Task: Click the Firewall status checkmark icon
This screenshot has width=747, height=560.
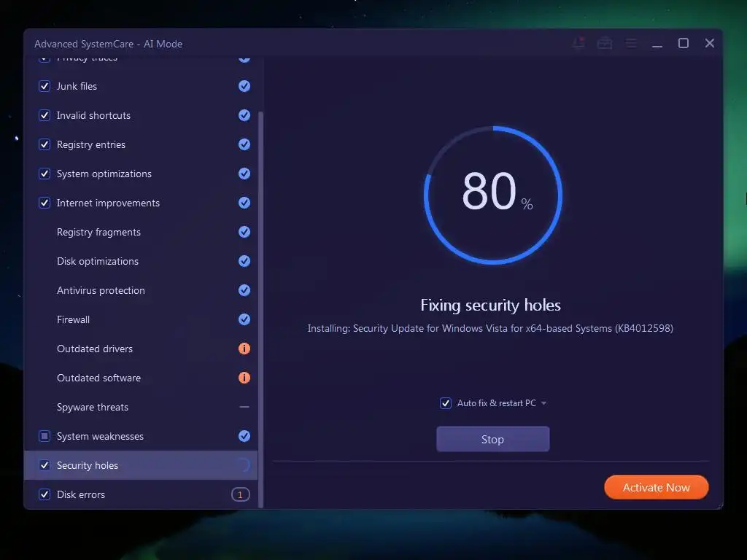Action: pyautogui.click(x=244, y=319)
